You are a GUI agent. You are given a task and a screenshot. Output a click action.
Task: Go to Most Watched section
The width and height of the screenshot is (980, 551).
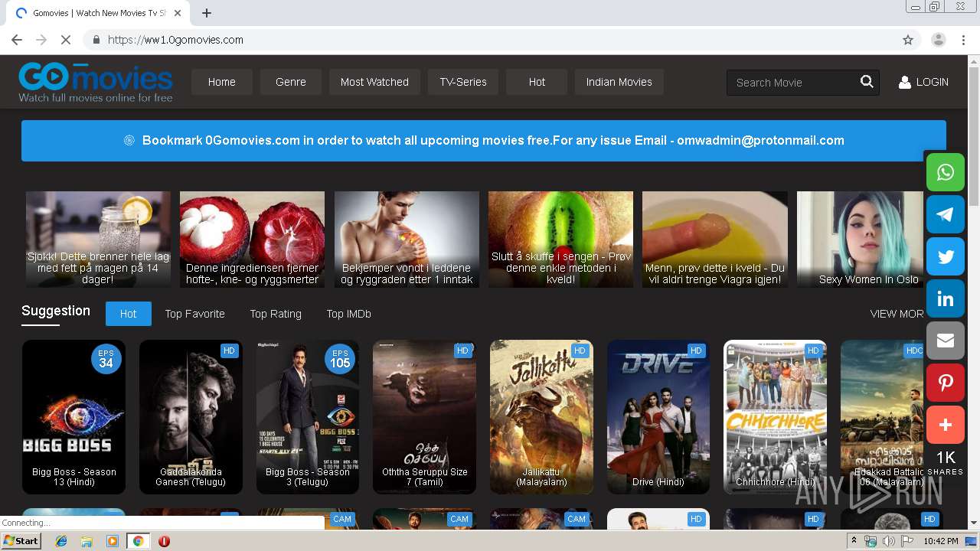tap(374, 82)
